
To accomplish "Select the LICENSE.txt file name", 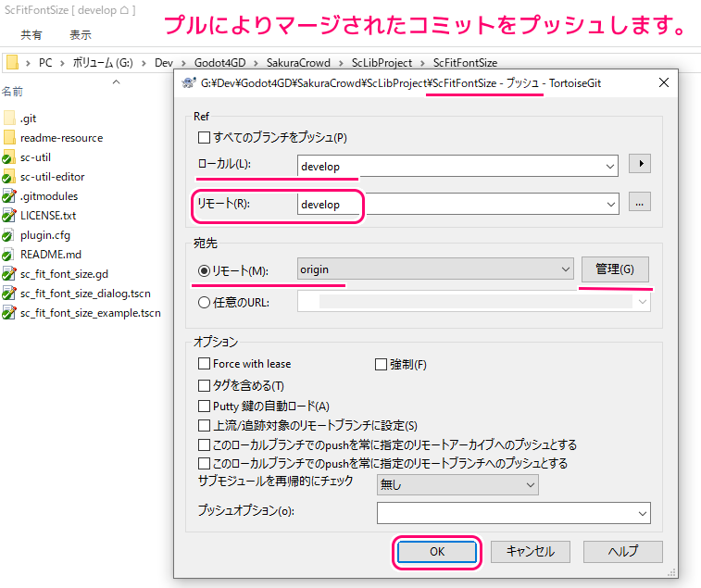I will pos(48,216).
